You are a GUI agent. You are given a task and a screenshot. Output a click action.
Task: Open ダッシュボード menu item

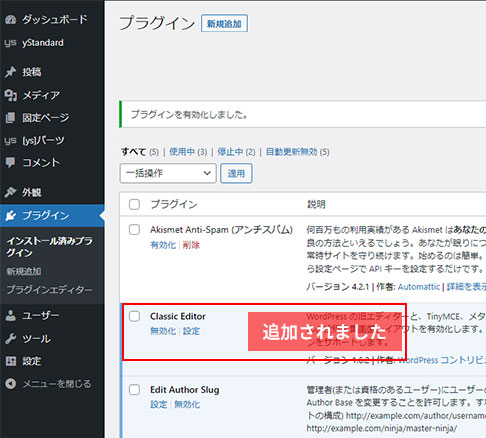point(55,20)
